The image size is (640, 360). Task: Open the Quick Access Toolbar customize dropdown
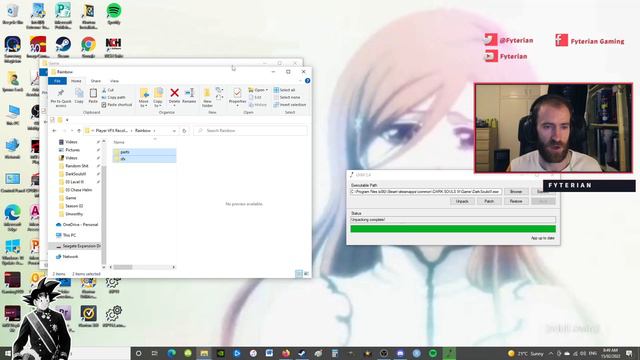67,120
